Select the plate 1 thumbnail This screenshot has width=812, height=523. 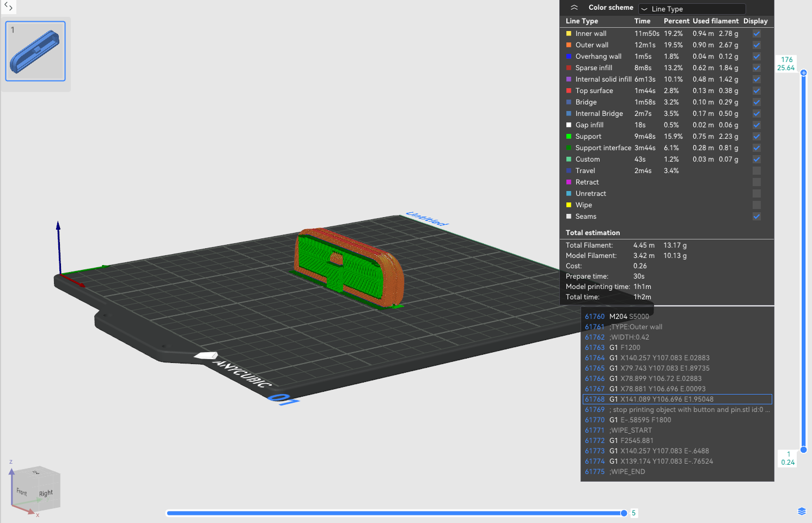(35, 51)
